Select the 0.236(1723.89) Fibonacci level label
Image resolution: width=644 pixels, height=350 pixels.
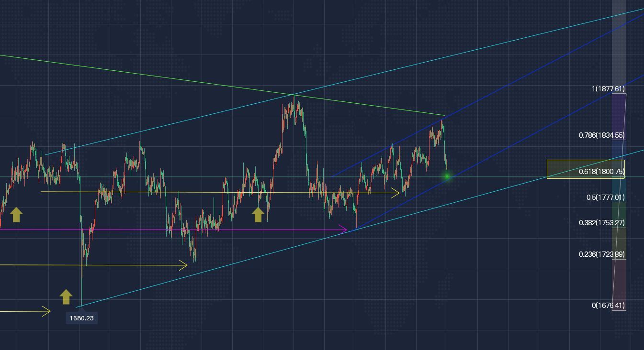(602, 254)
